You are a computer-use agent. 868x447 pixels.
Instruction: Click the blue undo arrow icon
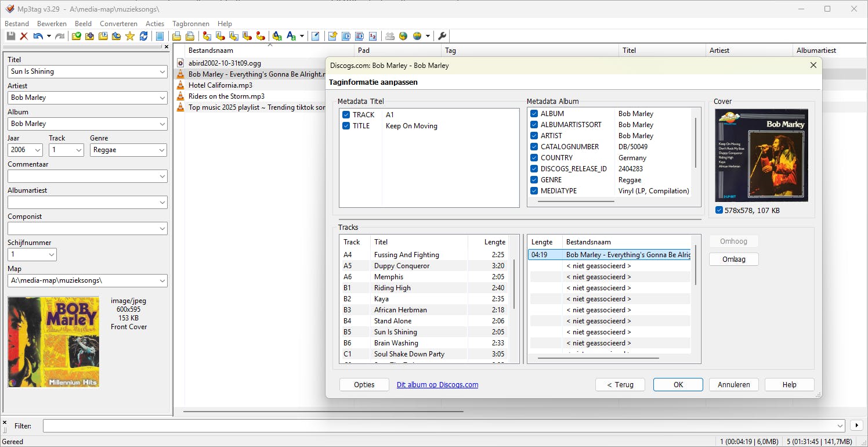(38, 37)
